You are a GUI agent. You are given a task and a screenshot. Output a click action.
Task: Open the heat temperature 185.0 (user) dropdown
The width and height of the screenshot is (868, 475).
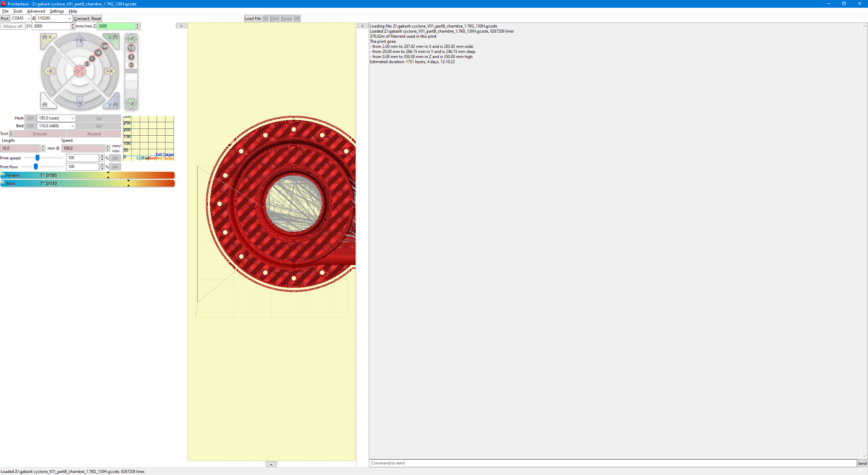pyautogui.click(x=56, y=118)
